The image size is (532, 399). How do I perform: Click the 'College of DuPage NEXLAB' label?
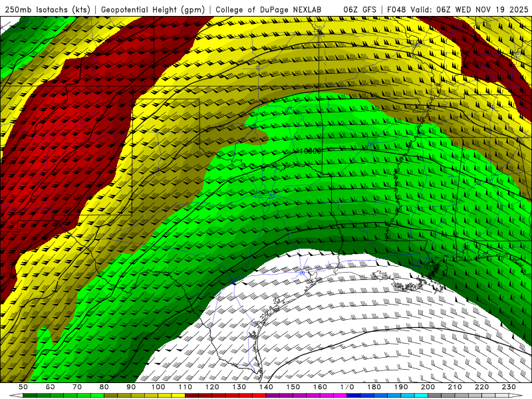point(269,10)
